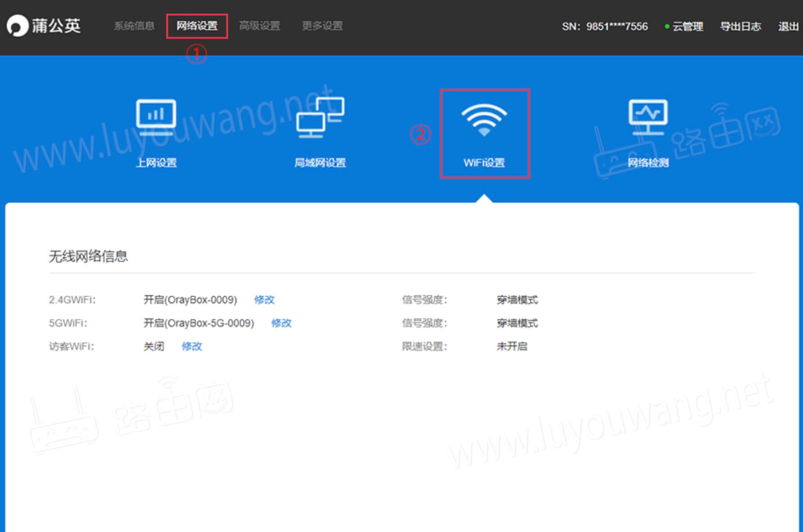Image resolution: width=803 pixels, height=532 pixels.
Task: Open the 更多设置 menu item
Action: click(322, 26)
